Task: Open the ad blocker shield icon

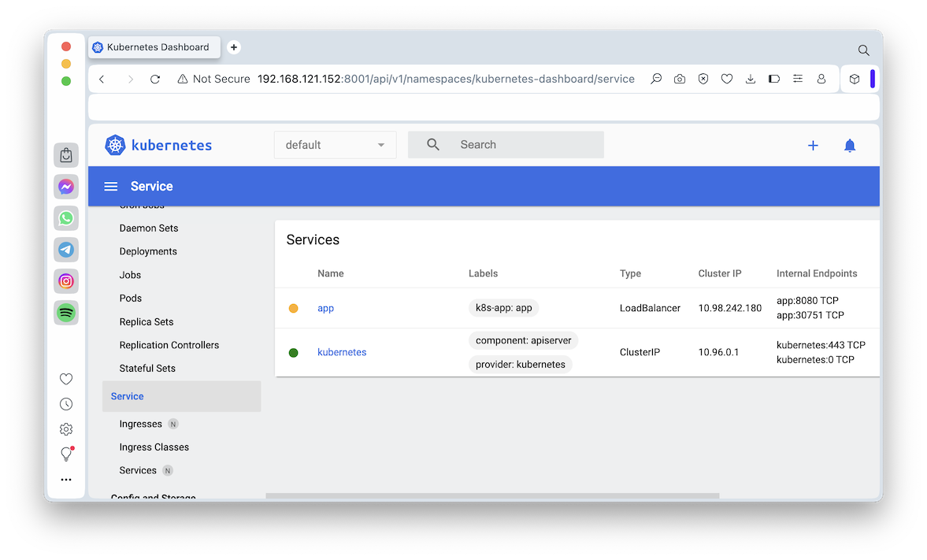Action: (703, 79)
